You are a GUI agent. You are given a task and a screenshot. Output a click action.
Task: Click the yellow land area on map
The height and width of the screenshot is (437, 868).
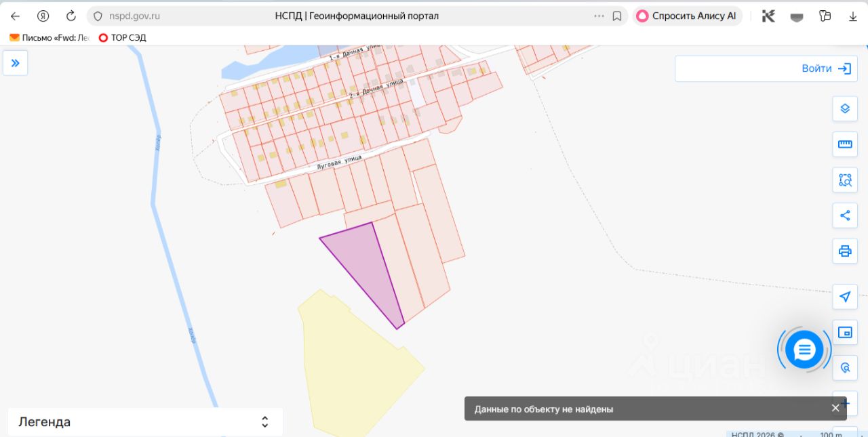tap(353, 366)
